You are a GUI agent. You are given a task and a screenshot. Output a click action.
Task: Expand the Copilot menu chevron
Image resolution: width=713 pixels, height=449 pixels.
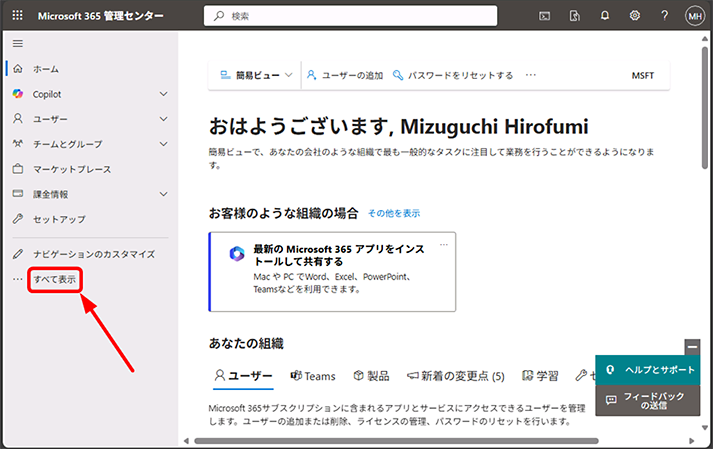coord(164,94)
